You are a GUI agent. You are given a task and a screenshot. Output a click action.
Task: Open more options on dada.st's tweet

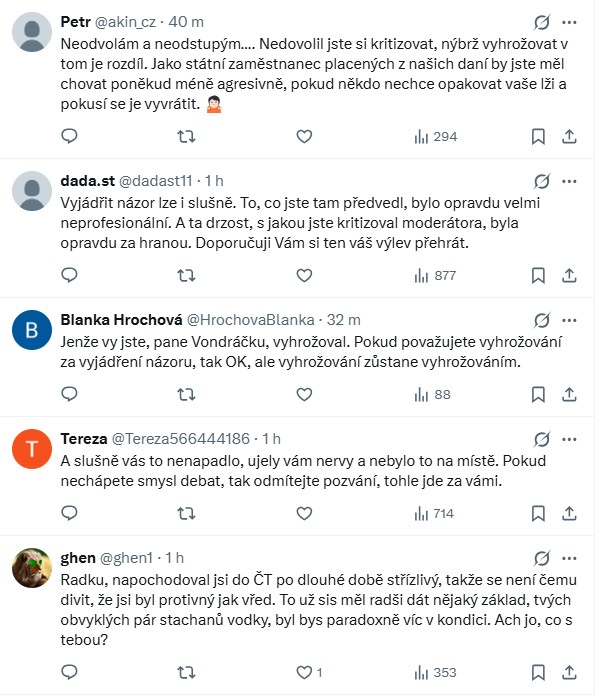click(x=569, y=180)
